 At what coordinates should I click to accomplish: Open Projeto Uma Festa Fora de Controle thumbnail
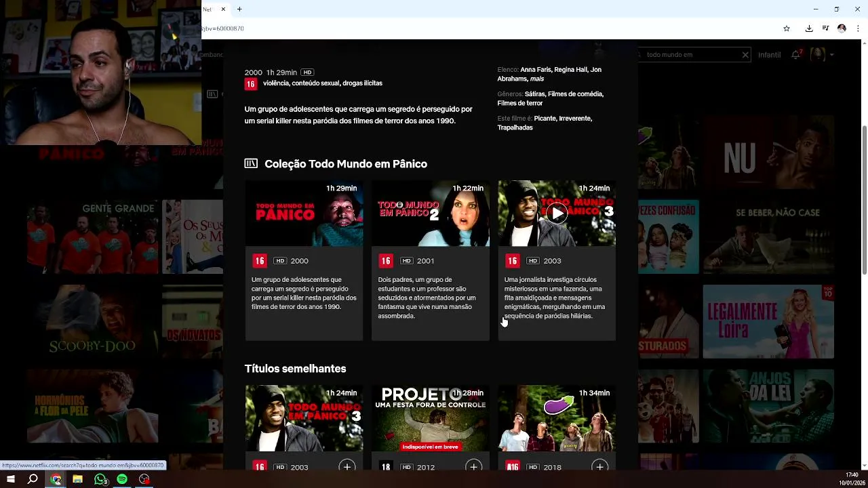point(430,418)
